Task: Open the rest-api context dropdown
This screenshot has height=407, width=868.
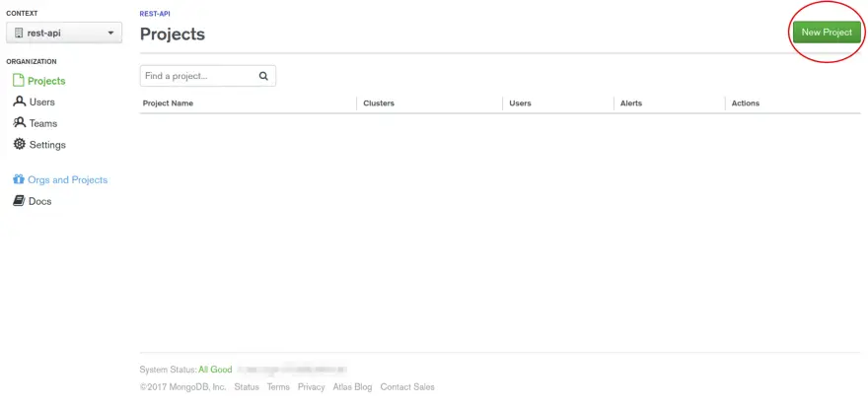Action: pos(64,34)
